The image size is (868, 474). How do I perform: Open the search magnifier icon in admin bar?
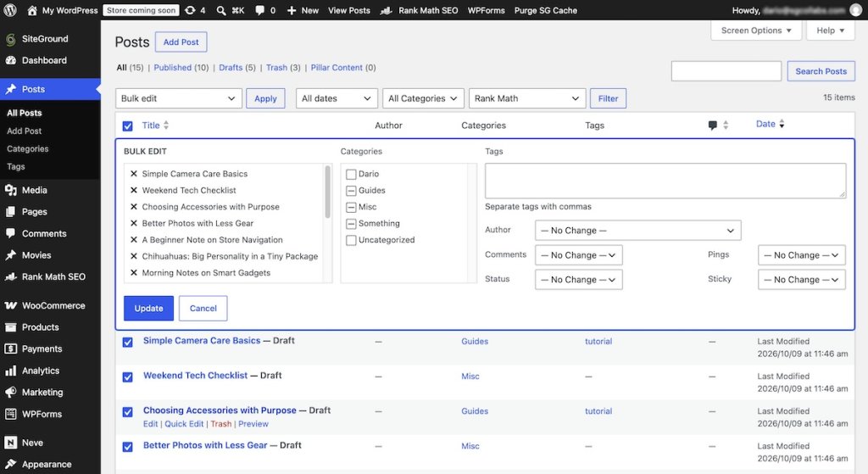click(x=221, y=10)
